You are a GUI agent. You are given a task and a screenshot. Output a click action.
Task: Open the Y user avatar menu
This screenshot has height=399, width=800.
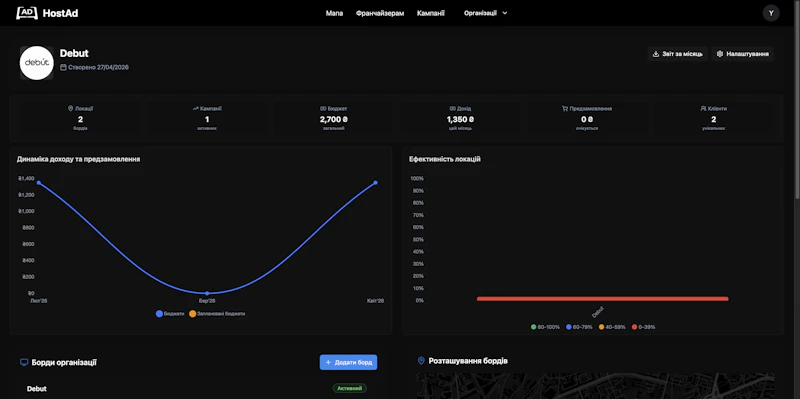point(770,13)
